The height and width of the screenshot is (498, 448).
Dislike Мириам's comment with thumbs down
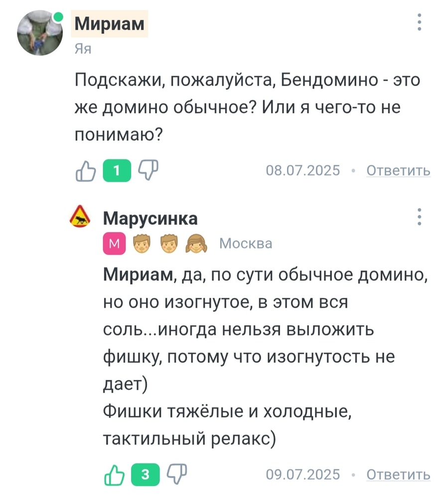coord(148,170)
